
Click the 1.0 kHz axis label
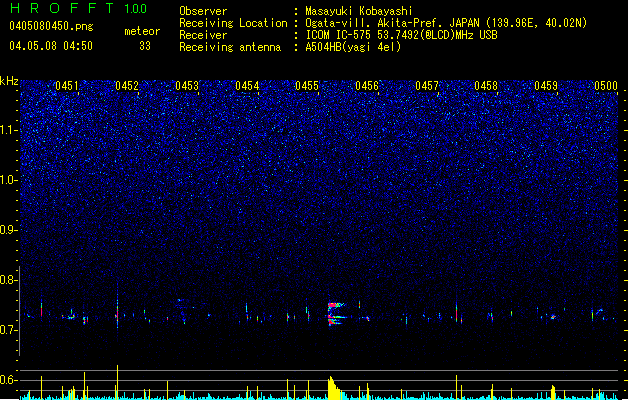point(9,180)
